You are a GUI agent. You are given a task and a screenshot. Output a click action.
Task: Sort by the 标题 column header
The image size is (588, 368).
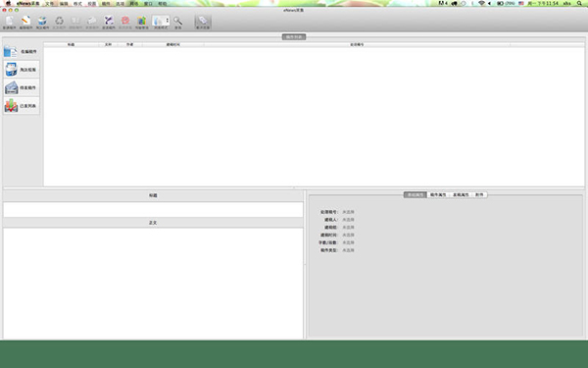71,45
